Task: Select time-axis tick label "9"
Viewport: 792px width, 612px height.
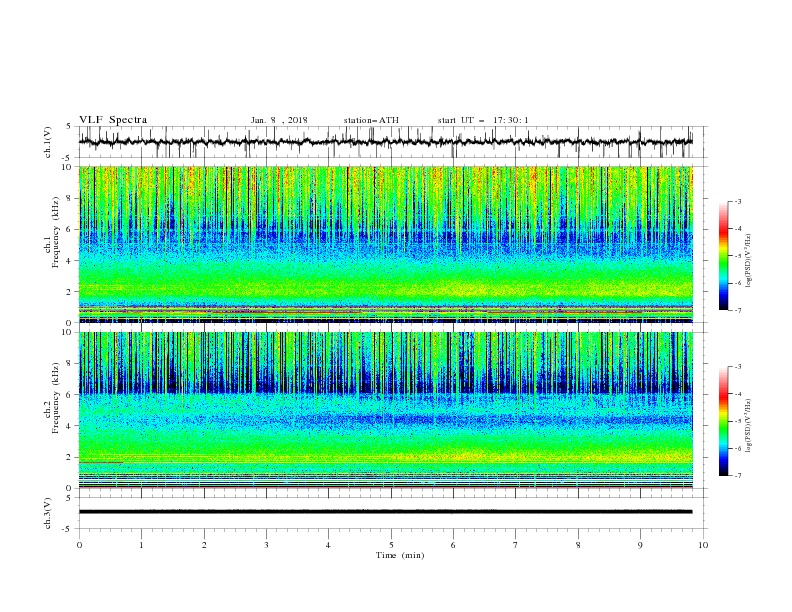Action: 640,545
